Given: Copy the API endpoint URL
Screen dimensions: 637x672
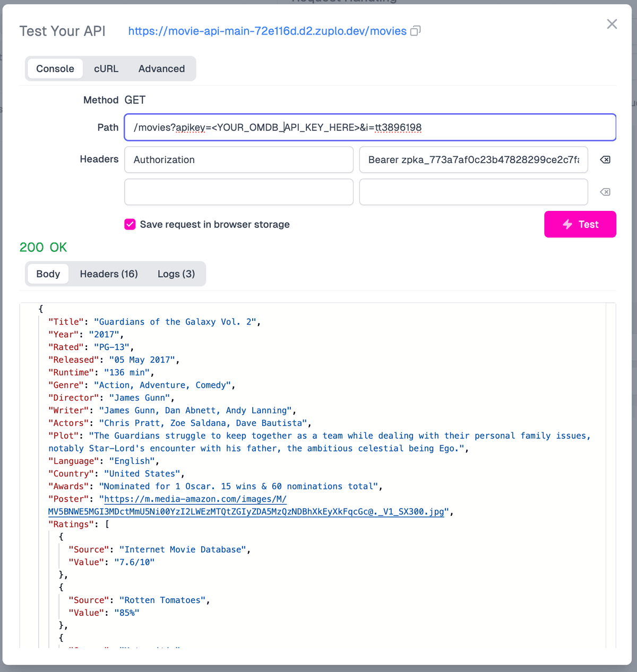Looking at the screenshot, I should tap(416, 31).
